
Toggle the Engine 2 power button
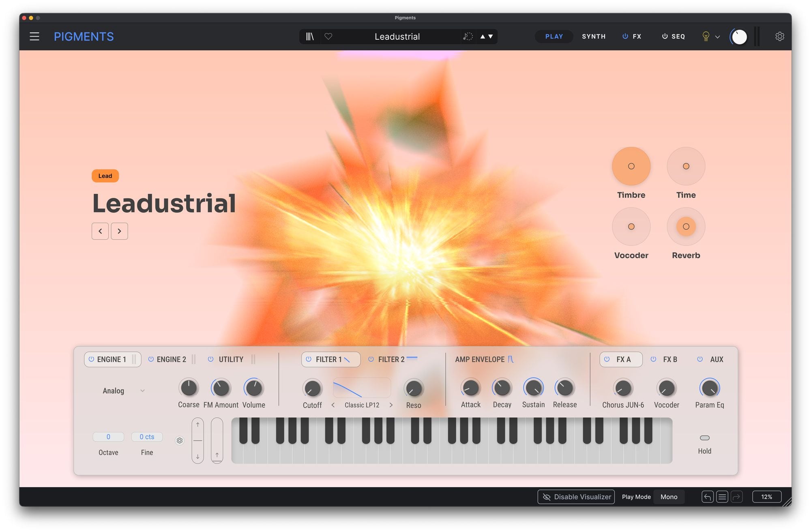151,359
